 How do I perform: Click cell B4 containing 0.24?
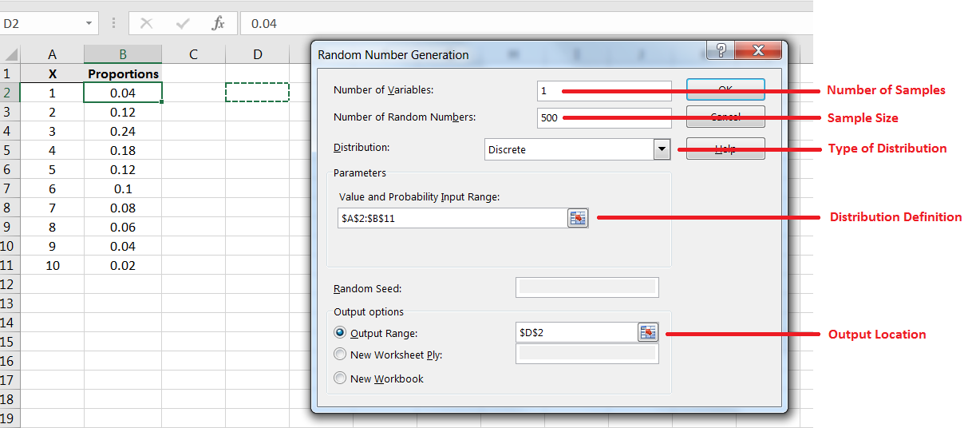coord(123,131)
